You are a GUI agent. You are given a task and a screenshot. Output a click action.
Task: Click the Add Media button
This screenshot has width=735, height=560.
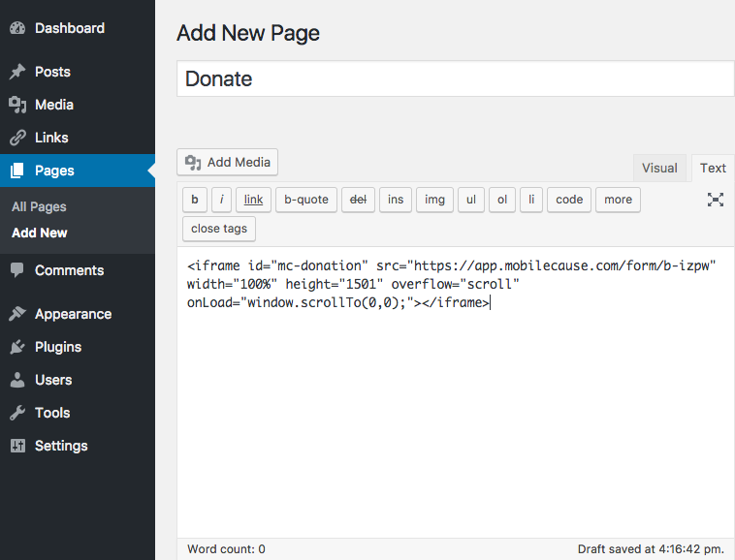pyautogui.click(x=227, y=162)
